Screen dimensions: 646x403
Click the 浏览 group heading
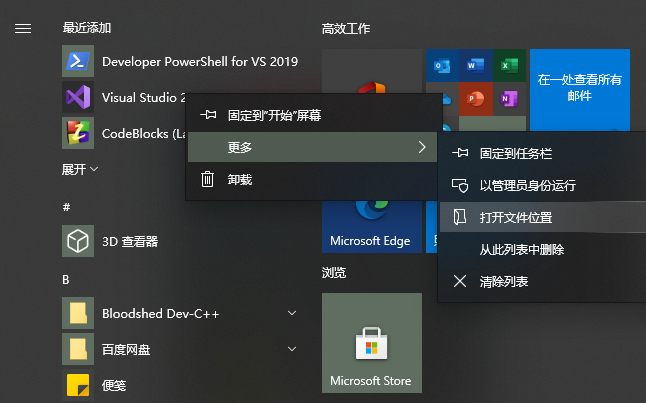click(334, 272)
